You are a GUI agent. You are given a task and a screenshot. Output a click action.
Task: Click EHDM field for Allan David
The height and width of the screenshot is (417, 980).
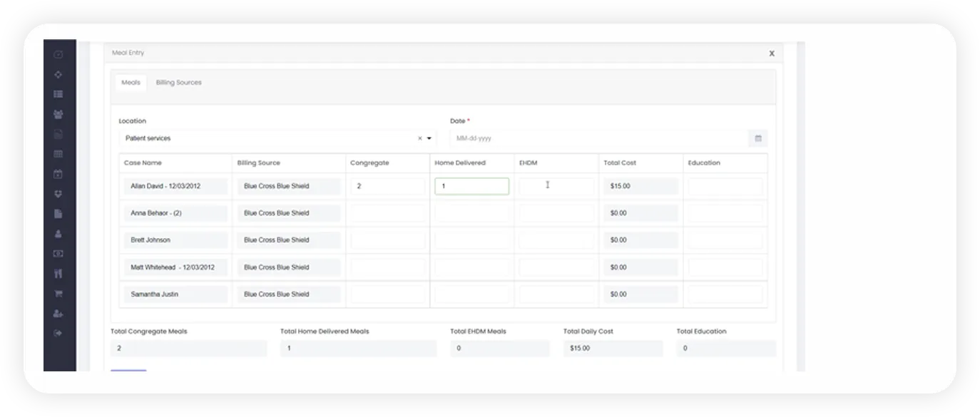point(556,186)
